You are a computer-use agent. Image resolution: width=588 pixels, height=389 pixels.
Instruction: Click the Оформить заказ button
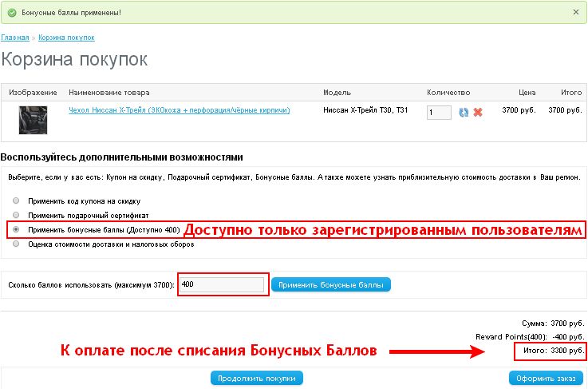pos(546,378)
